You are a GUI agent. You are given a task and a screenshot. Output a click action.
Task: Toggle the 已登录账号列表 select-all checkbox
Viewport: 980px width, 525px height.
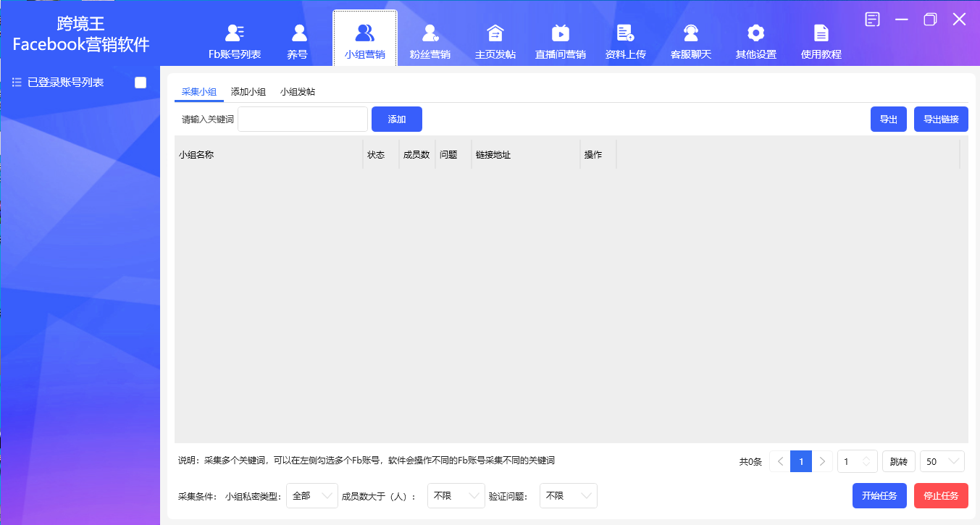point(141,82)
